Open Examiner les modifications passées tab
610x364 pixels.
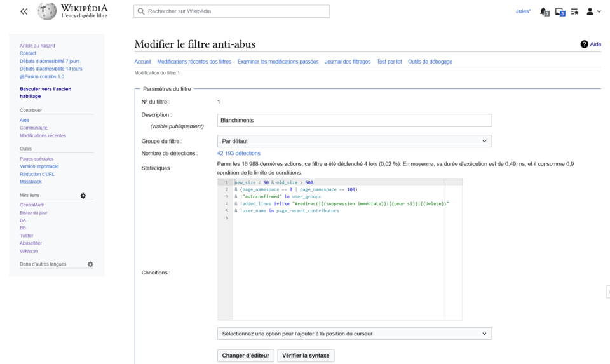278,62
